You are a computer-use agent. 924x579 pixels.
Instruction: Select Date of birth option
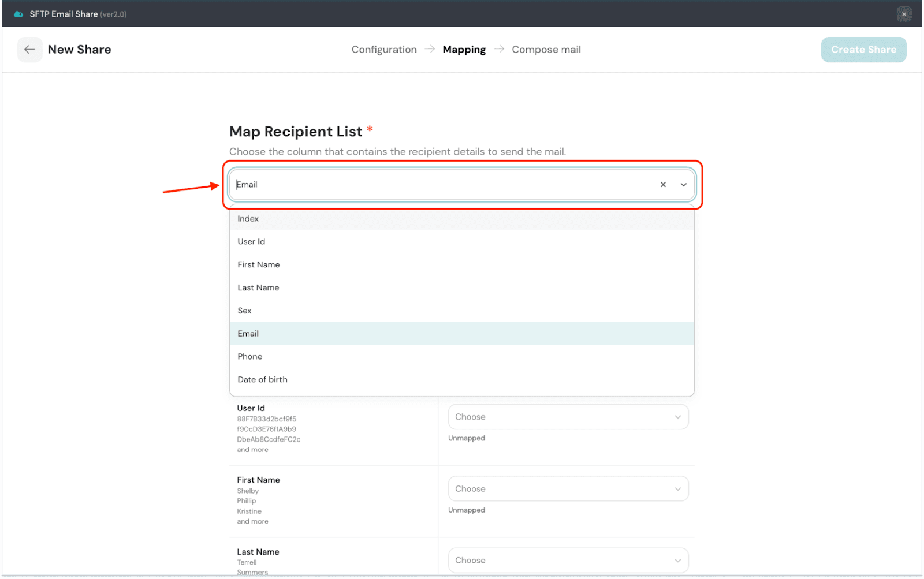pyautogui.click(x=262, y=380)
